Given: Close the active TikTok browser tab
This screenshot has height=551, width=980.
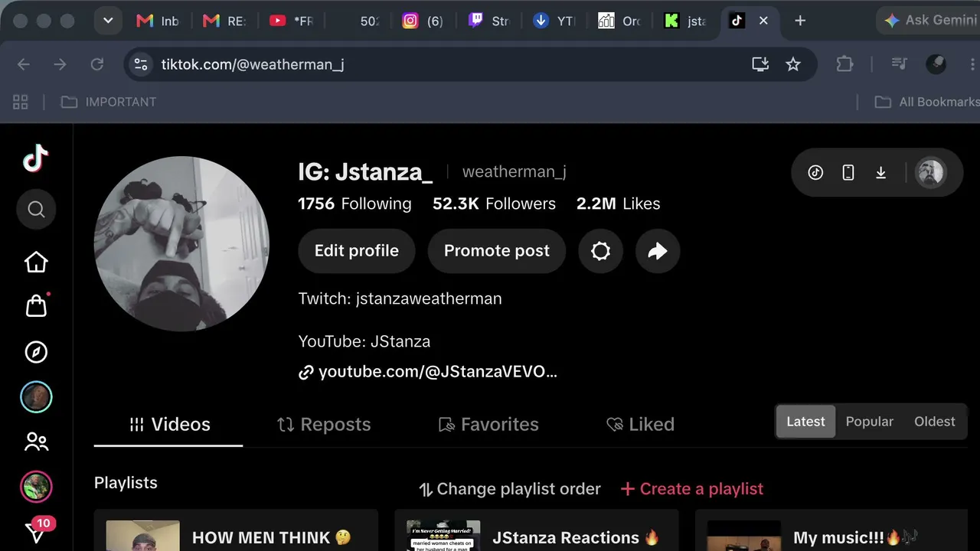Looking at the screenshot, I should (763, 21).
